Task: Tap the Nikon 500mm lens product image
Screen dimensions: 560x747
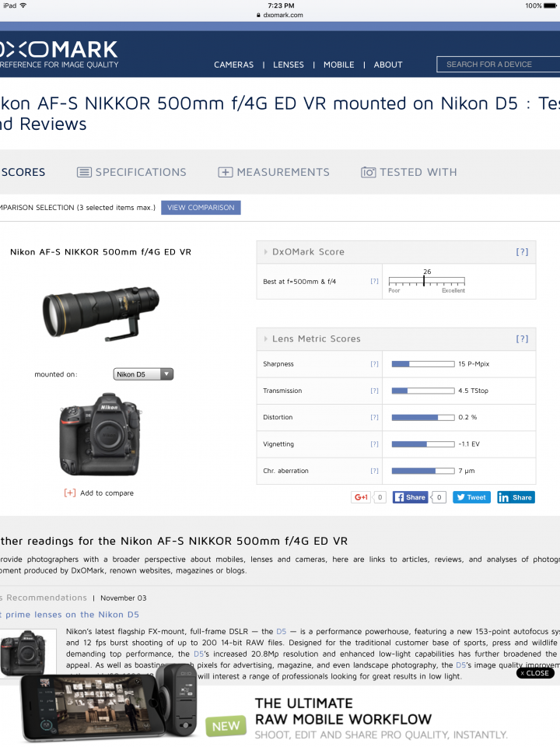Action: point(101,313)
